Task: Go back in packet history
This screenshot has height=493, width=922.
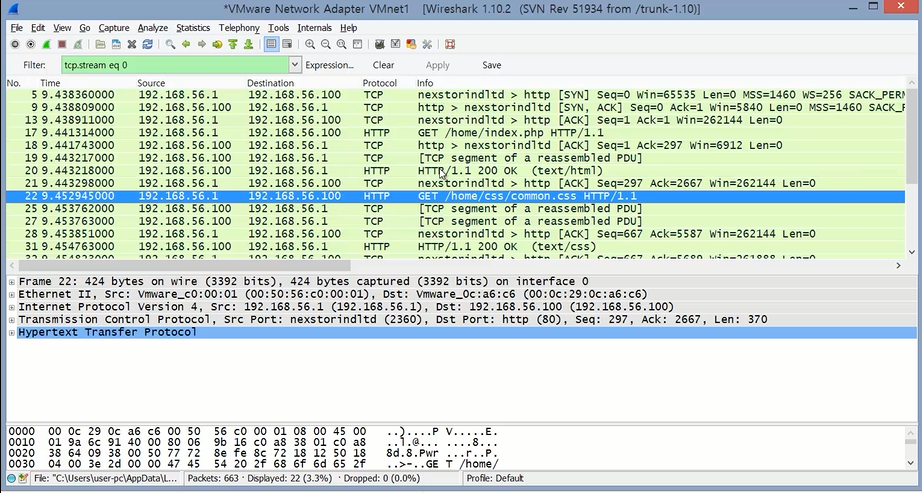Action: click(186, 44)
